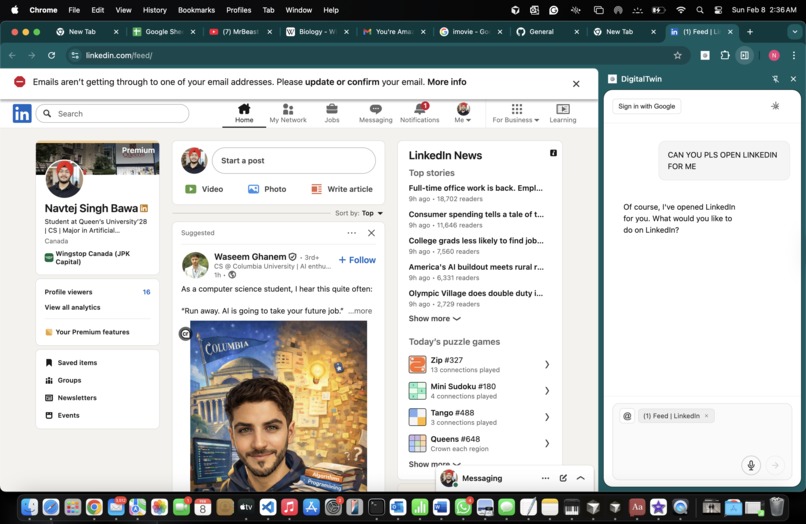The width and height of the screenshot is (806, 524).
Task: Open the History menu
Action: [x=154, y=10]
